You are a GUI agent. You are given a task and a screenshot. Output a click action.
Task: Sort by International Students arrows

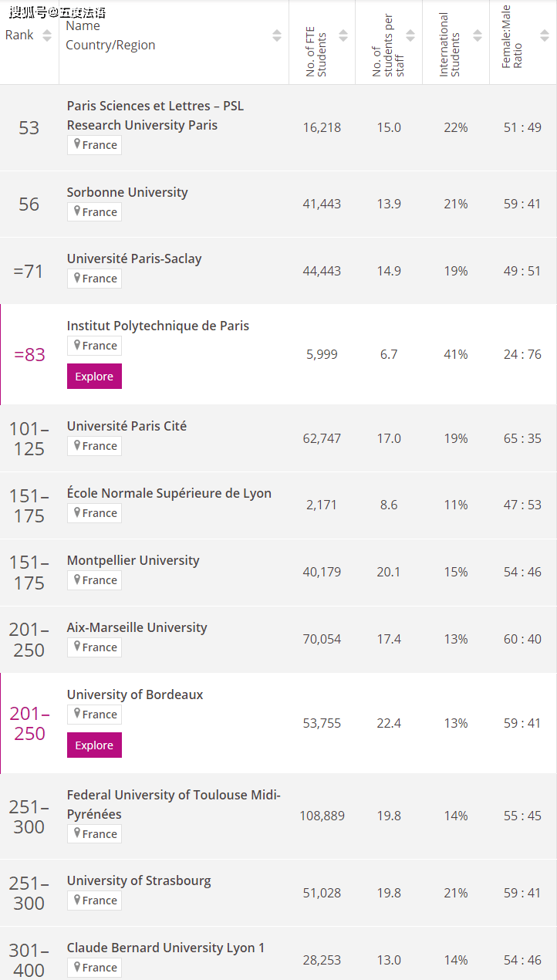tap(478, 35)
